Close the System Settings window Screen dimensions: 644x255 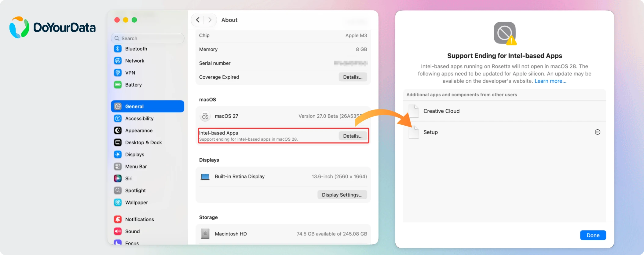coord(117,20)
